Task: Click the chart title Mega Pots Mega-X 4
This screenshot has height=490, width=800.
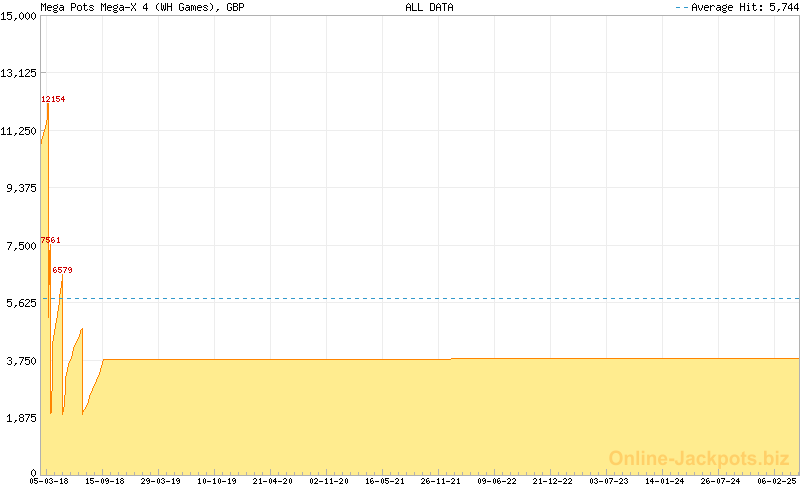Action: [x=142, y=7]
